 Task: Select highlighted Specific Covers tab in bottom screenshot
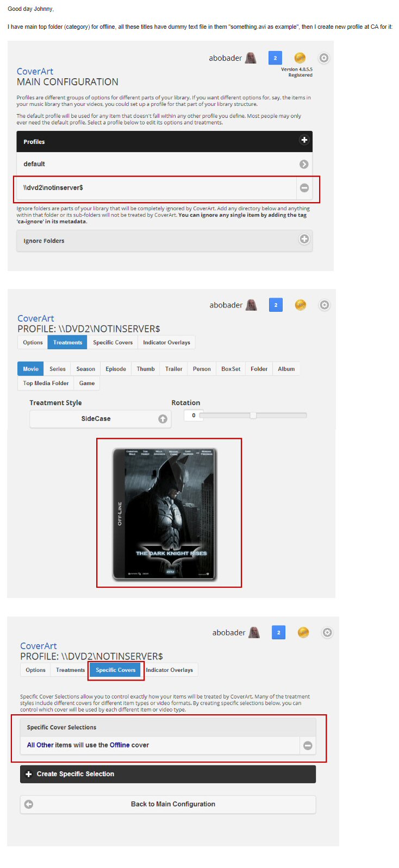(x=116, y=670)
